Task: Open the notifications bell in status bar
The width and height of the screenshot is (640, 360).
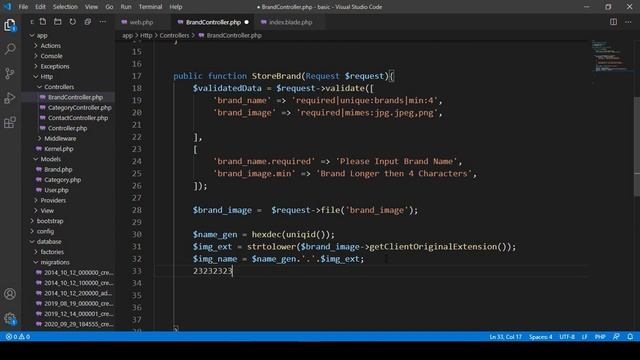Action: click(630, 337)
